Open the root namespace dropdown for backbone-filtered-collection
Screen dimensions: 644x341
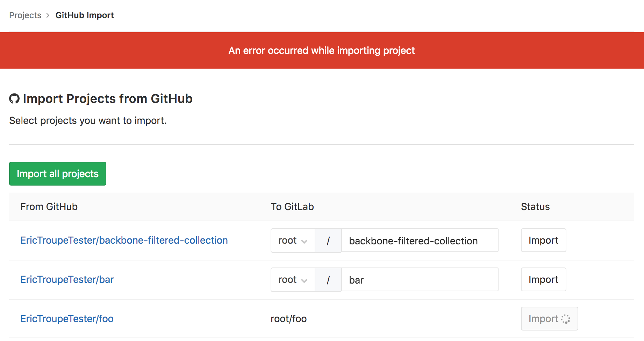tap(293, 241)
